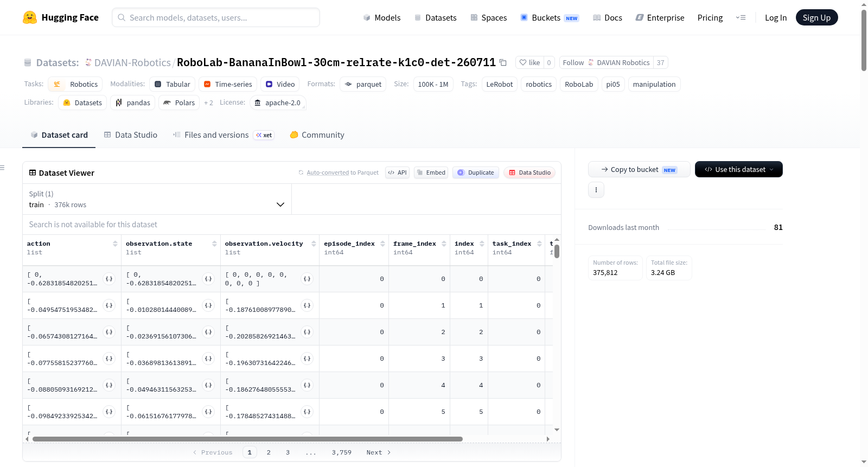Go to Datasets in top navigation

435,17
